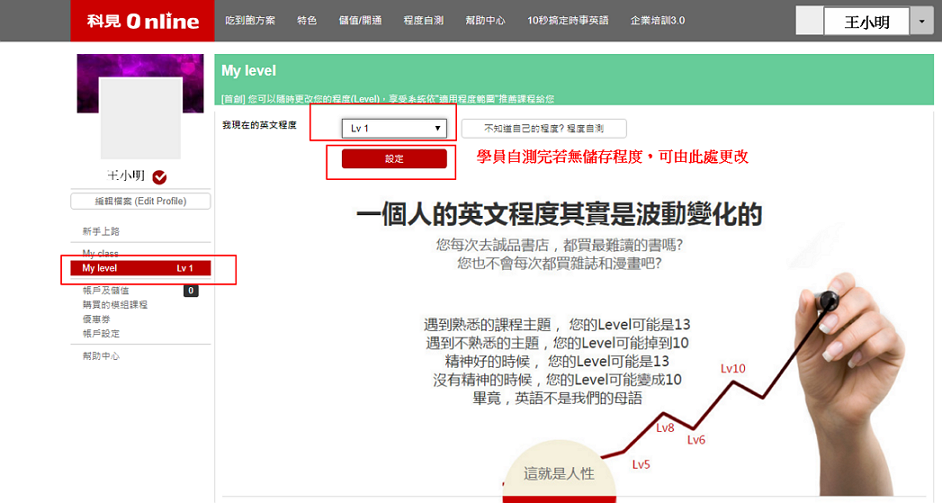The height and width of the screenshot is (503, 942).
Task: Click the 王小明 username in header
Action: 866,22
